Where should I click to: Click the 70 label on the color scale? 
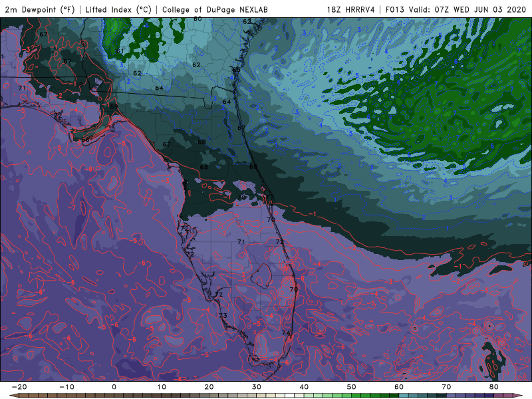click(x=446, y=387)
